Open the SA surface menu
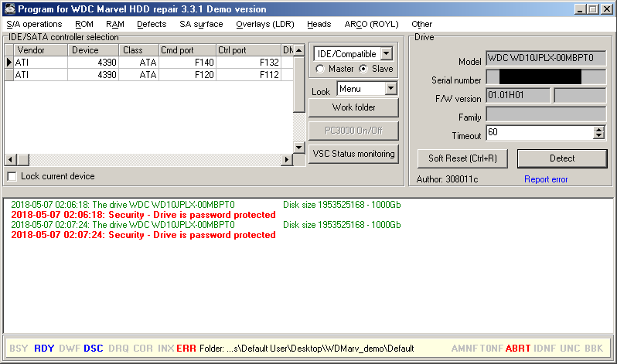 pyautogui.click(x=201, y=25)
